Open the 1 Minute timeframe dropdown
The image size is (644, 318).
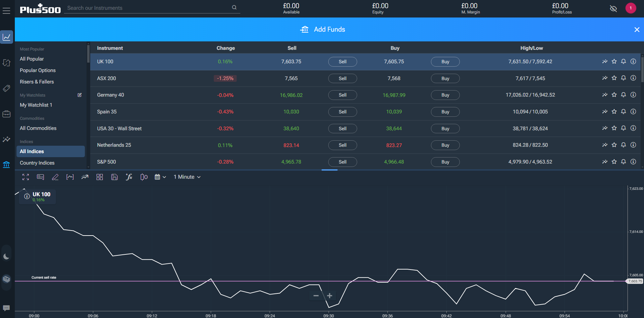(187, 177)
